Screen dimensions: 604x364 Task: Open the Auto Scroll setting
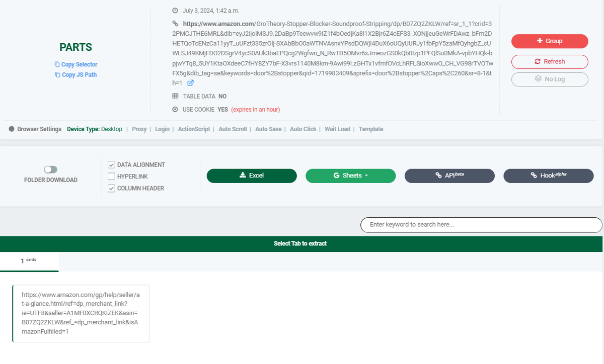tap(233, 129)
